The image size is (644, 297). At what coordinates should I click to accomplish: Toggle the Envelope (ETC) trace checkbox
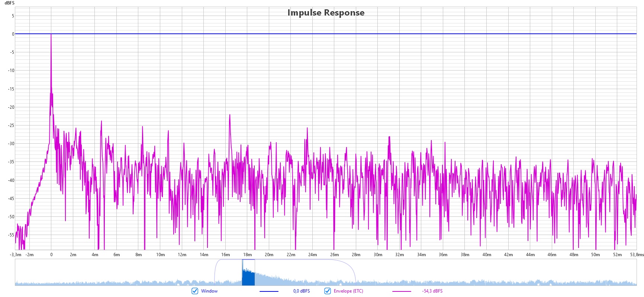[328, 291]
